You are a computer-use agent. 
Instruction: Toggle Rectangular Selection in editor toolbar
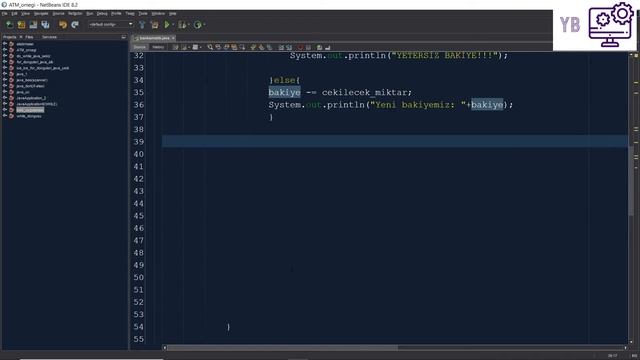pyautogui.click(x=242, y=47)
